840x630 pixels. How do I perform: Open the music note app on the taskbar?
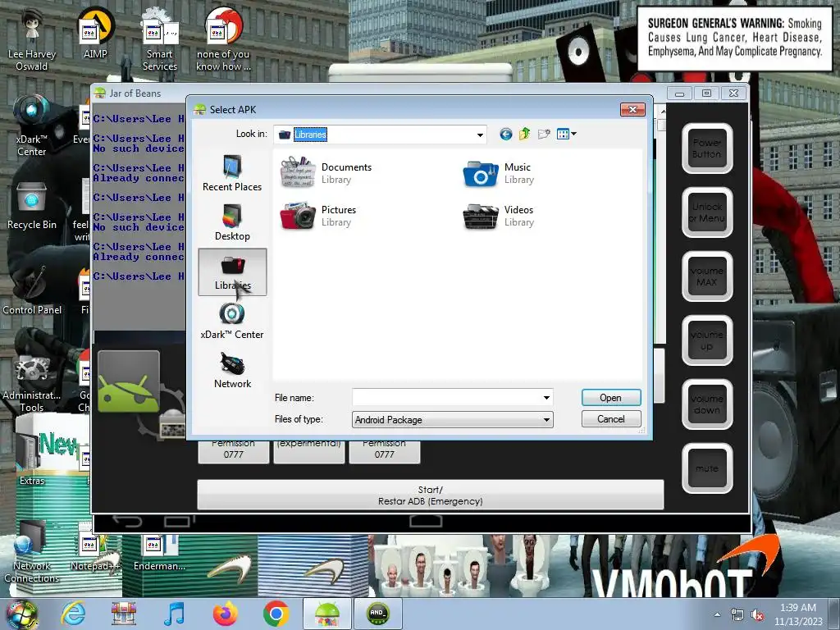(x=174, y=614)
